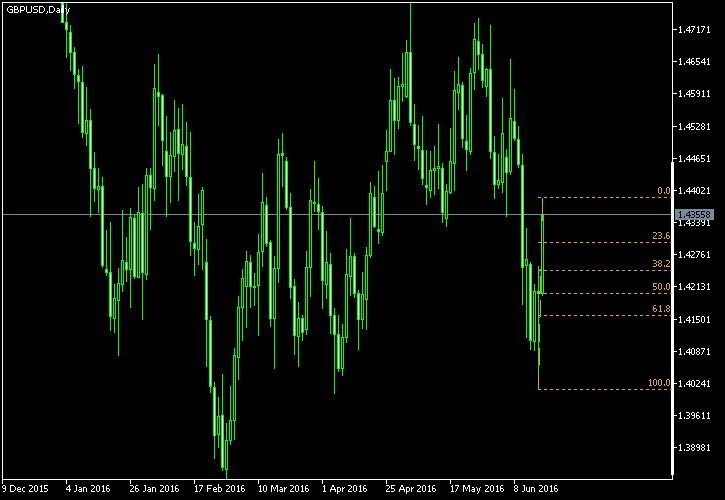Click the 1.40871 price axis label
The width and height of the screenshot is (725, 500).
694,352
